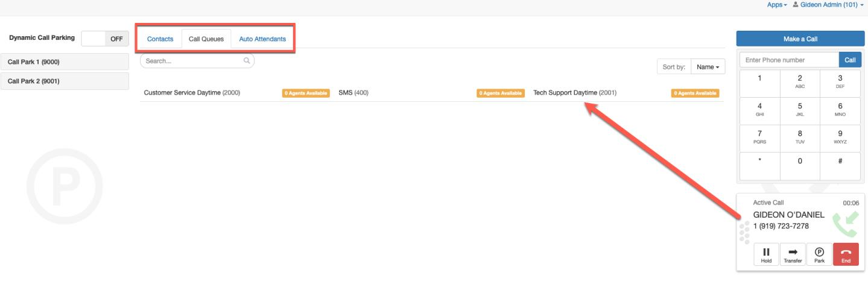The image size is (868, 290).
Task: Select Call Park 2 (9001)
Action: tap(65, 81)
